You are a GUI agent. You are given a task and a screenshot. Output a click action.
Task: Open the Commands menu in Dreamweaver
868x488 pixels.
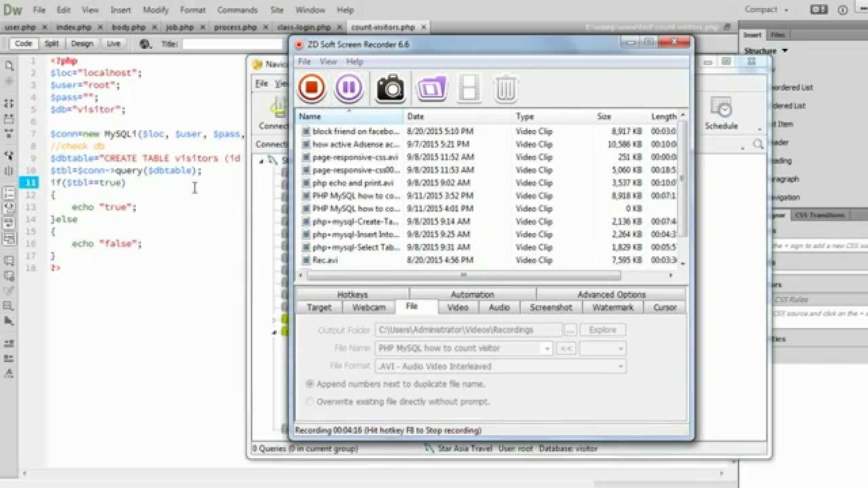click(237, 10)
